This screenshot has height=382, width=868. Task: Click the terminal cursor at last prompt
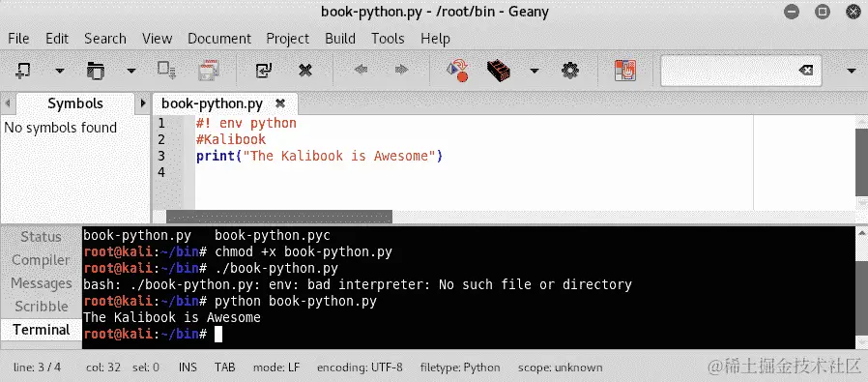click(x=218, y=335)
